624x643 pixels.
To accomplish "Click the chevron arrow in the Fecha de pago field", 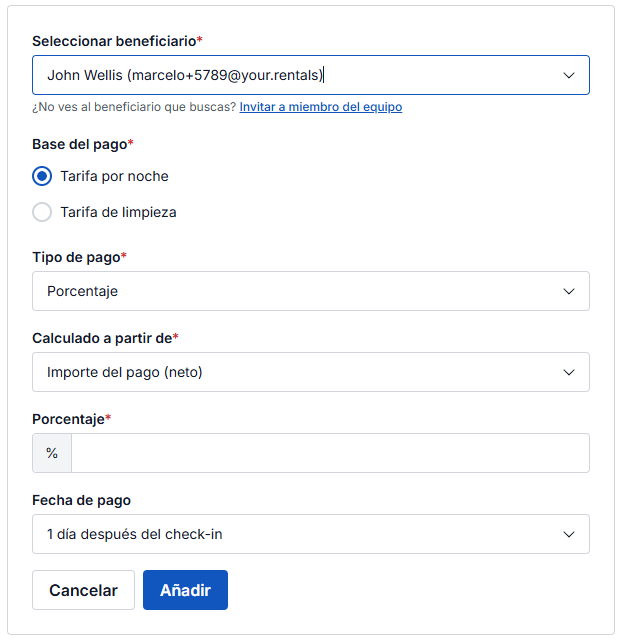I will tap(569, 534).
